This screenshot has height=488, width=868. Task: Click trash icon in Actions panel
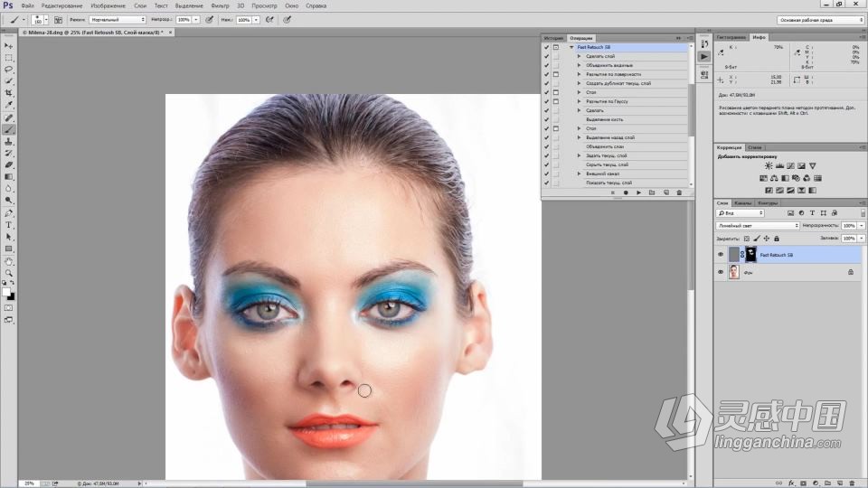click(x=679, y=192)
